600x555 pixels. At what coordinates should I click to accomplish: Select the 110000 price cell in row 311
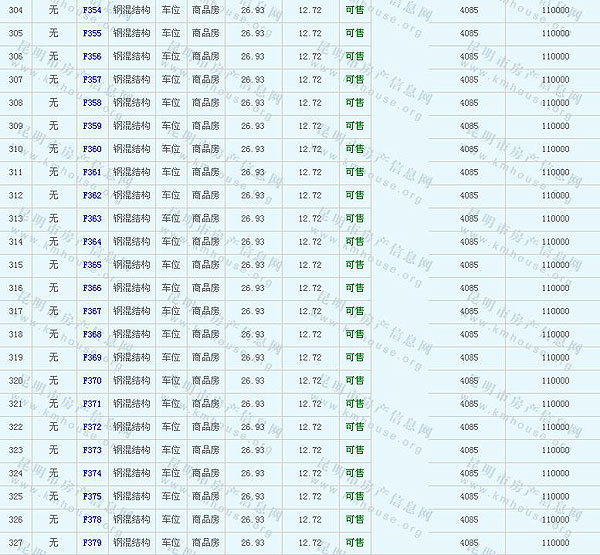(554, 172)
